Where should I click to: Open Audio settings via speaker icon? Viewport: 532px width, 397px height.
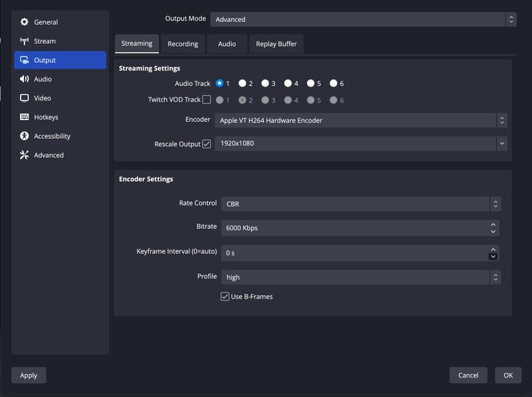click(x=23, y=79)
